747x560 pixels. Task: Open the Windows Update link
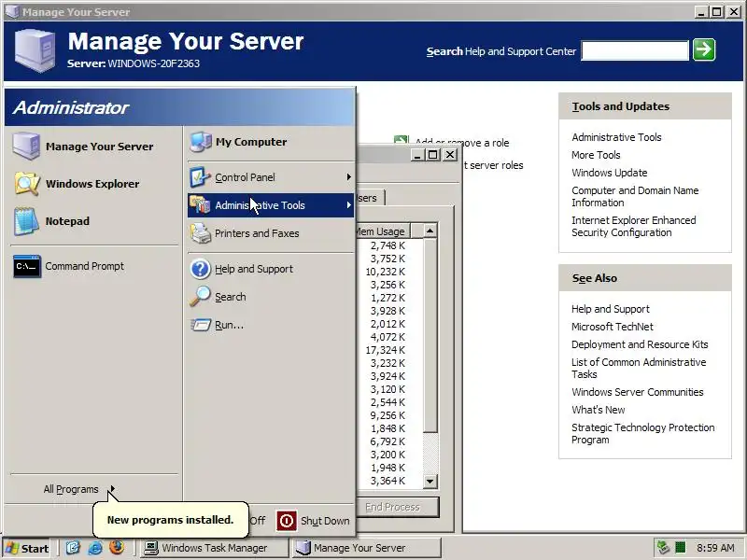pos(610,173)
